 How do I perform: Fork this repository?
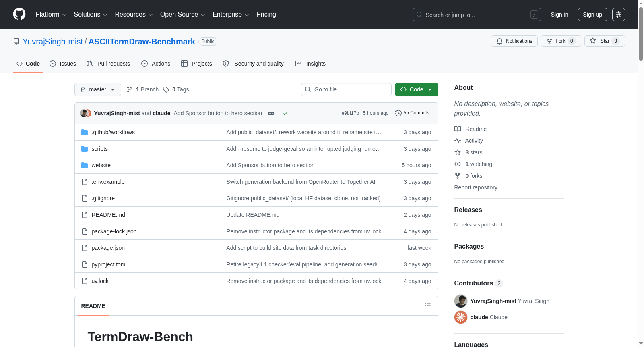tap(561, 41)
